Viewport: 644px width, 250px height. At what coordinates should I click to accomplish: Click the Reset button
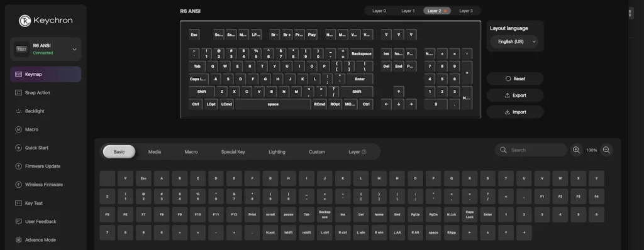click(x=515, y=79)
